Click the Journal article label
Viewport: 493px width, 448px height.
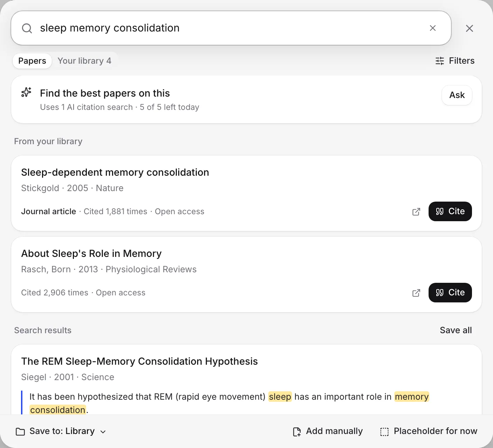(48, 211)
